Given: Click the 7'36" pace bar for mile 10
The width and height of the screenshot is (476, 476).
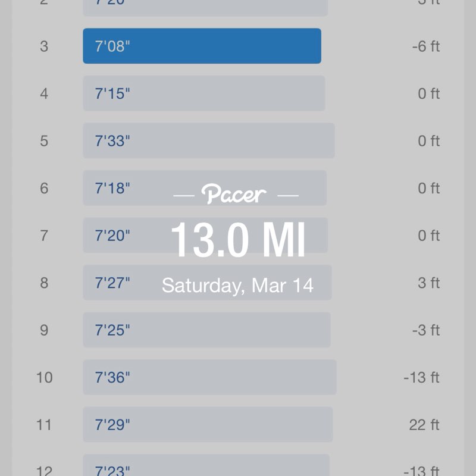Looking at the screenshot, I should [209, 377].
